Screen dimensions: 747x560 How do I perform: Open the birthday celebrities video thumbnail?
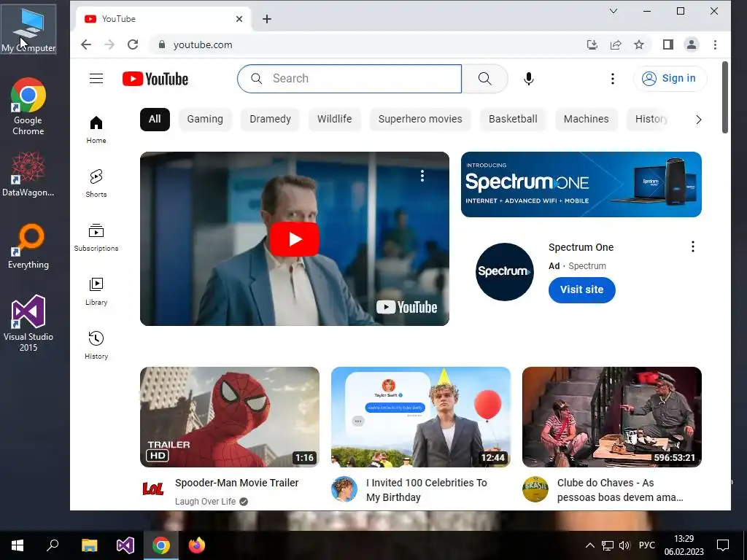click(x=421, y=416)
